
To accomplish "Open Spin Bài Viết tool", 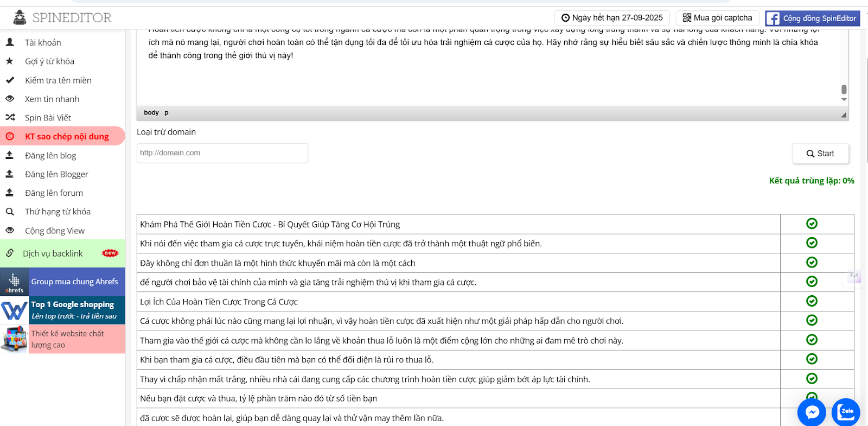I will coord(48,118).
